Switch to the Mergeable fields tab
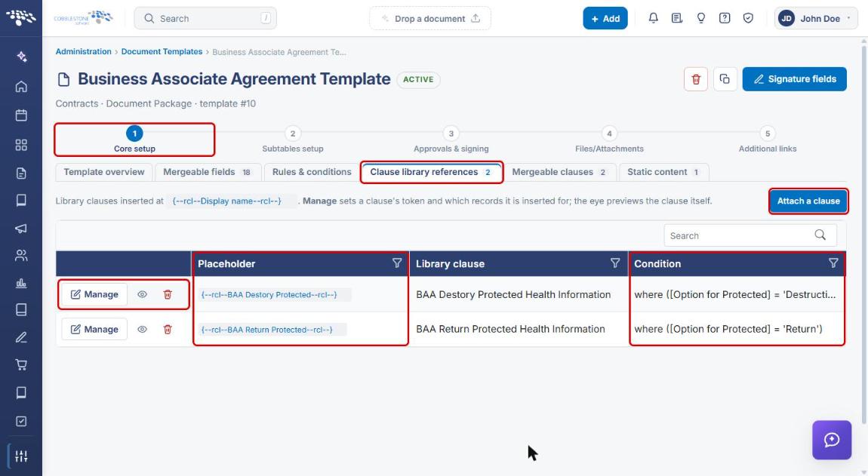 click(x=207, y=172)
